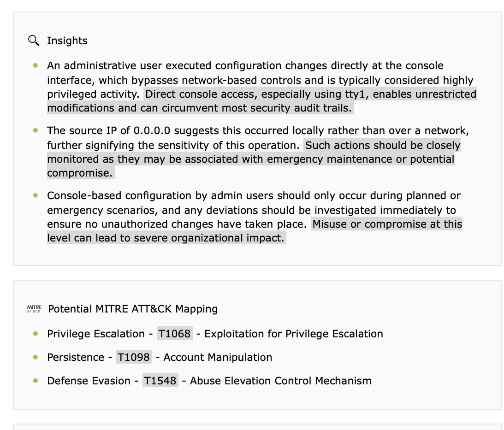Click the Insights section heading
The width and height of the screenshot is (504, 430).
pos(67,41)
